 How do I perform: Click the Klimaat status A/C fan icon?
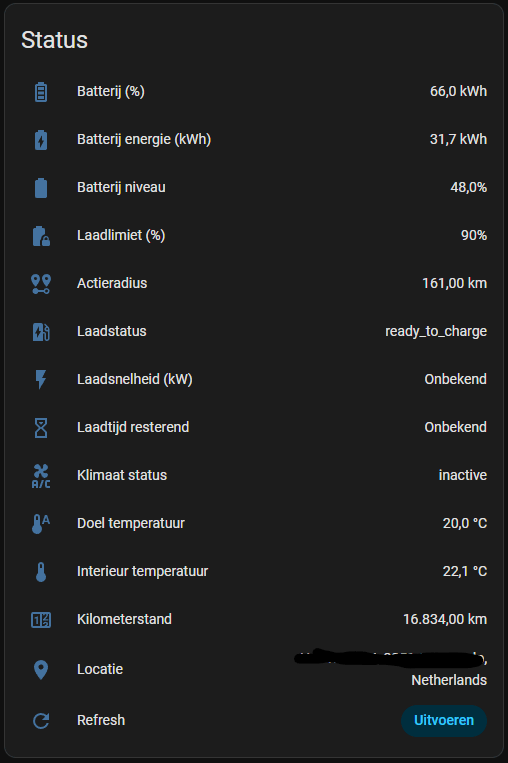pyautogui.click(x=41, y=475)
